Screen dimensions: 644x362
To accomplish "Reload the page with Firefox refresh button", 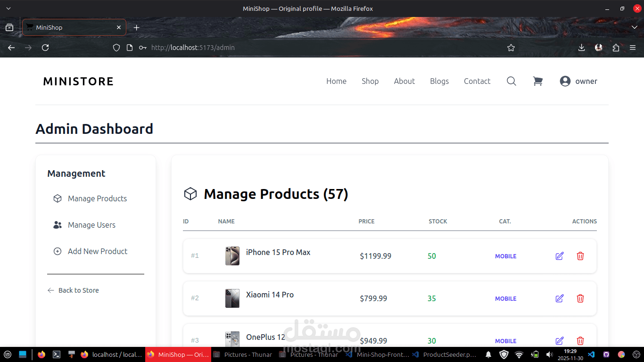I will [x=45, y=48].
